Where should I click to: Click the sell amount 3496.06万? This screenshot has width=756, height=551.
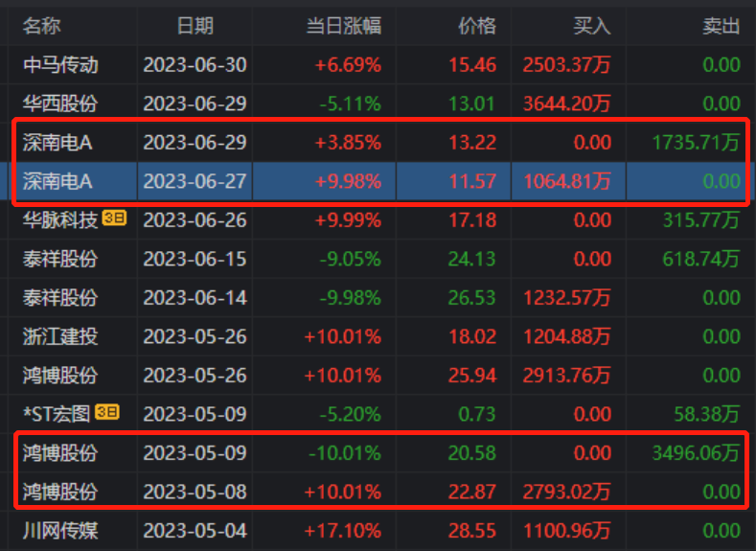click(x=696, y=453)
